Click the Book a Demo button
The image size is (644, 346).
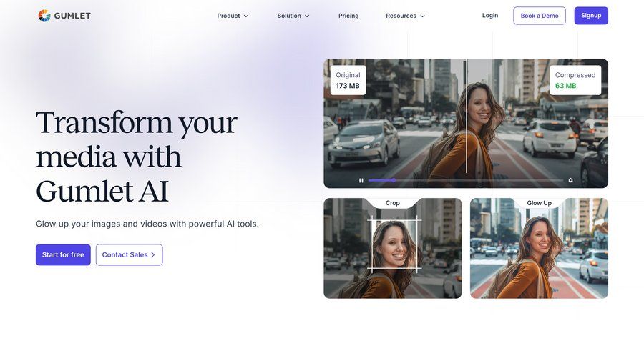pyautogui.click(x=540, y=16)
